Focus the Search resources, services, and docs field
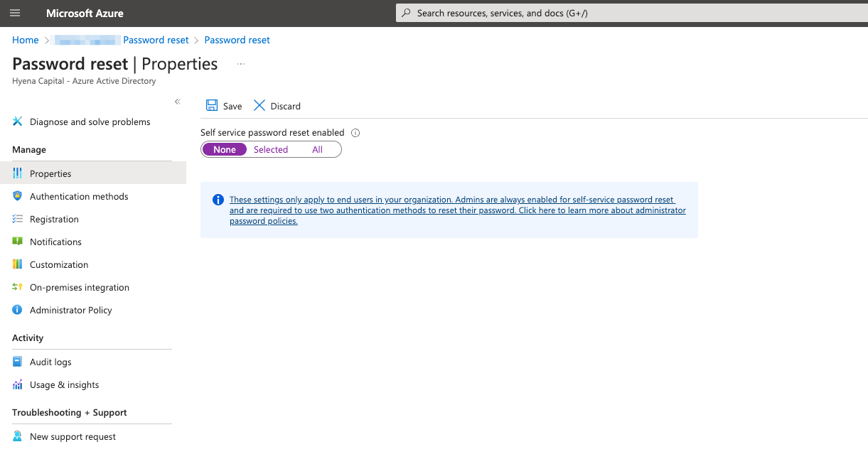868x464 pixels. (x=631, y=13)
